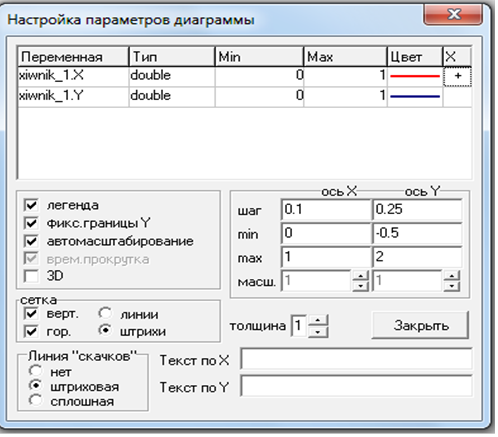The width and height of the screenshot is (498, 437).
Task: Click red color line of xiwnik_1.X
Action: click(x=415, y=76)
